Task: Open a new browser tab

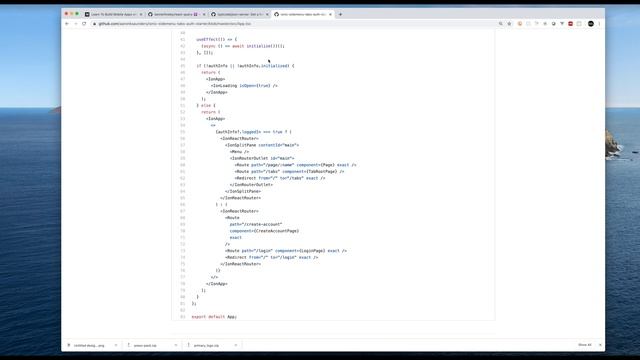Action: click(x=340, y=14)
